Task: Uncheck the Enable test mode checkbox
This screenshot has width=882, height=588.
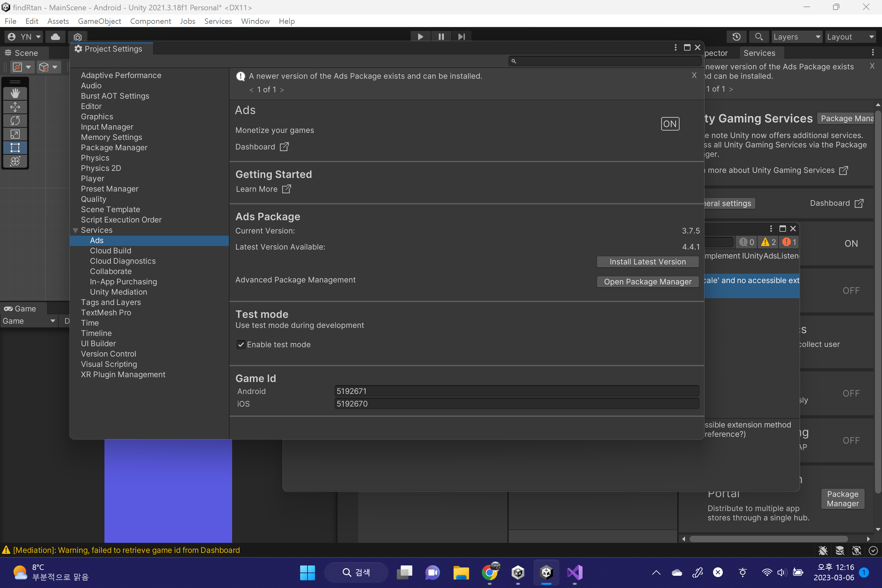Action: coord(241,345)
